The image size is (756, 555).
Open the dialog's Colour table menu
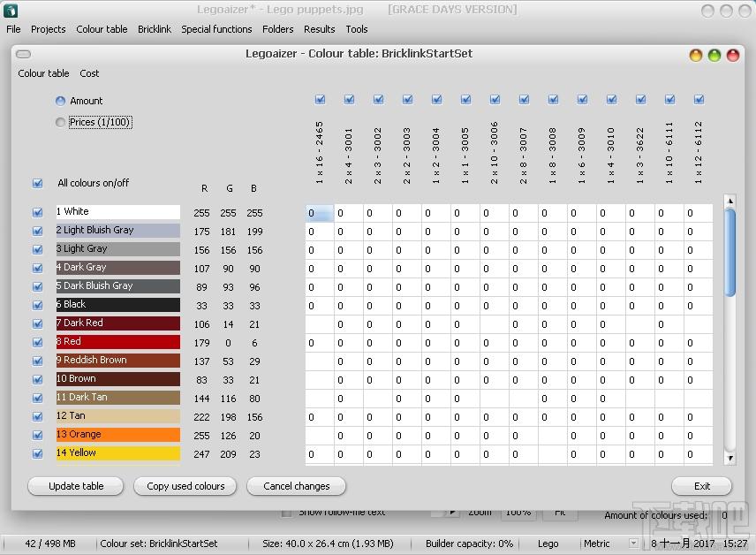[x=43, y=73]
